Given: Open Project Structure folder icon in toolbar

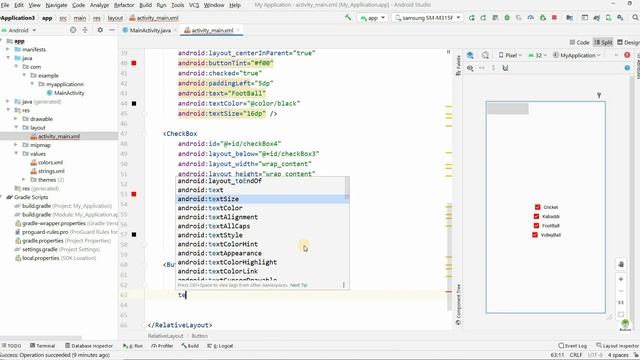Looking at the screenshot, I should coord(569,18).
